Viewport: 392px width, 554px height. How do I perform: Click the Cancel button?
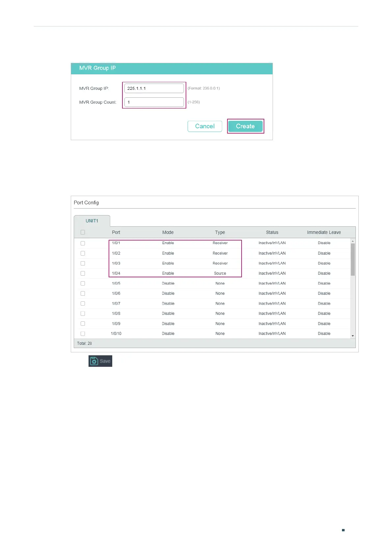point(205,126)
